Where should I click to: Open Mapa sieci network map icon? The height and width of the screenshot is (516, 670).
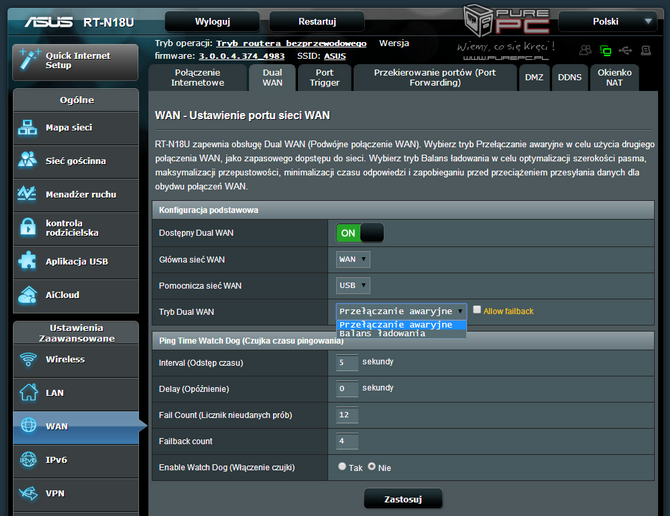[28, 128]
